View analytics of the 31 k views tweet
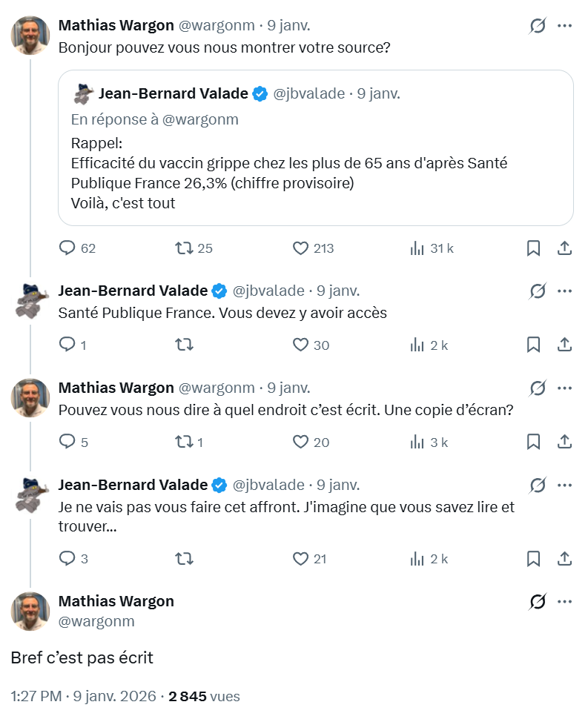Image resolution: width=588 pixels, height=719 pixels. [417, 248]
